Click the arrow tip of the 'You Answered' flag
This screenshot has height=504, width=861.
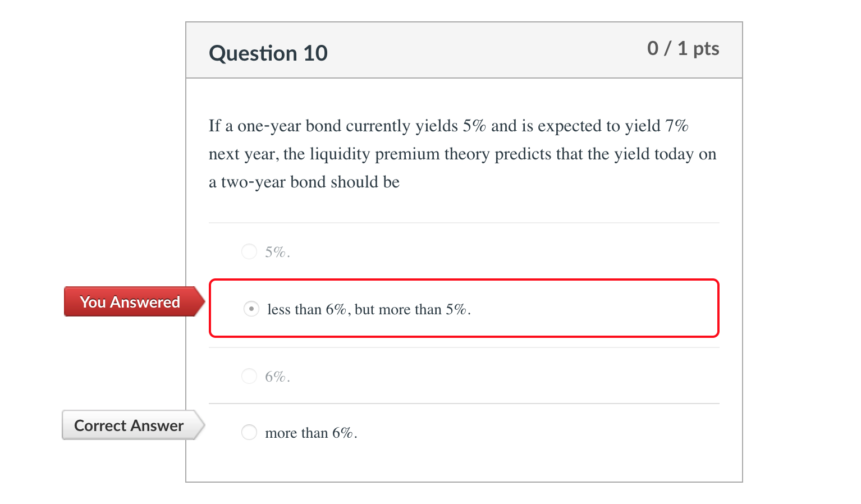click(204, 301)
